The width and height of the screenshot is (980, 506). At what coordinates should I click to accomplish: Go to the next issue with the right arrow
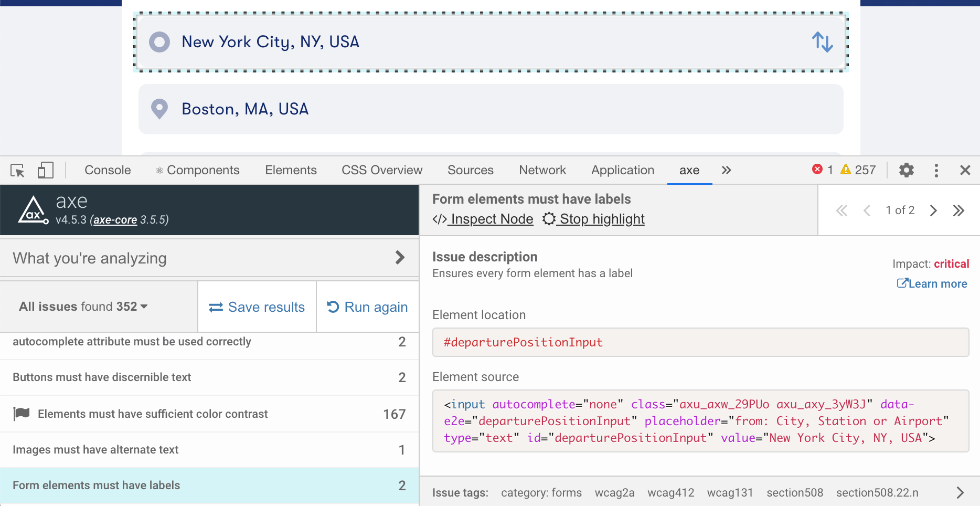[933, 210]
